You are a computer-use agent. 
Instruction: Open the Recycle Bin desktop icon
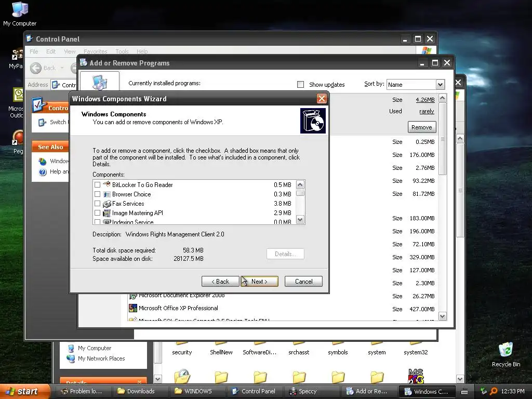506,354
